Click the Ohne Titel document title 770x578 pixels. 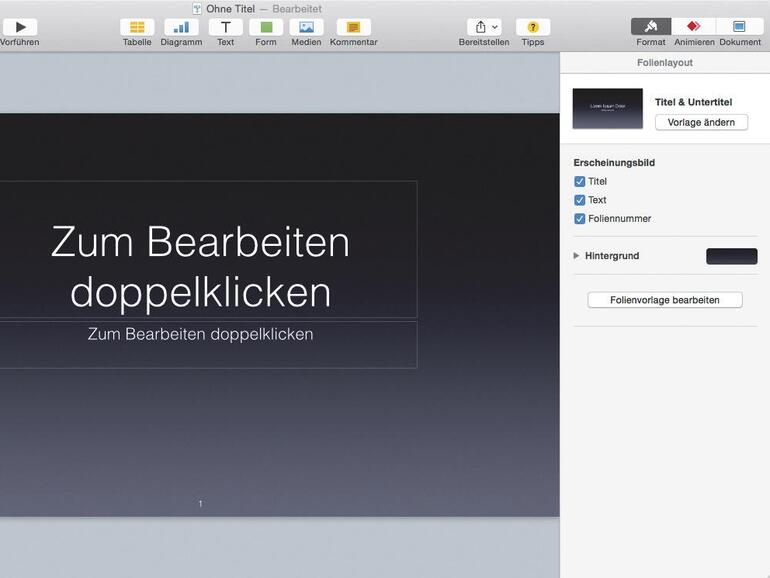[x=230, y=9]
